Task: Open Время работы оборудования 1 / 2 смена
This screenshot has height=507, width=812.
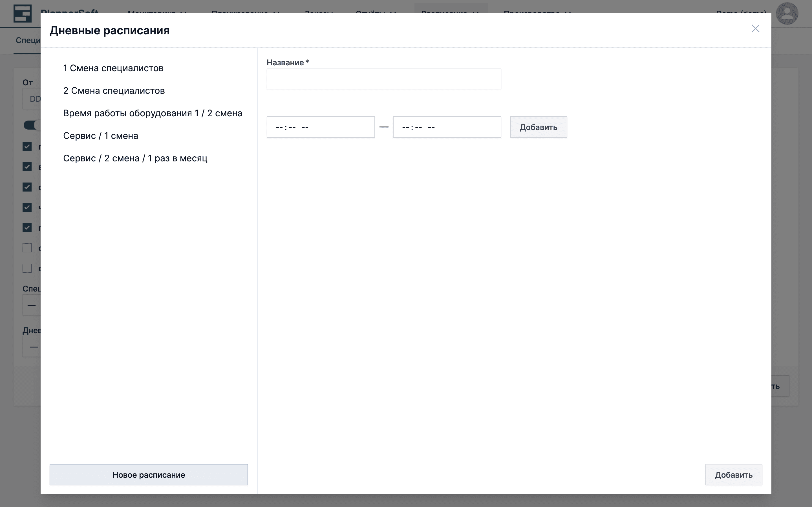Action: pyautogui.click(x=152, y=113)
